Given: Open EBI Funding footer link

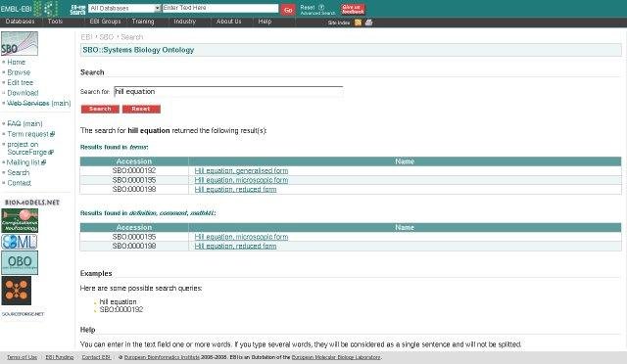Looking at the screenshot, I should (60, 357).
